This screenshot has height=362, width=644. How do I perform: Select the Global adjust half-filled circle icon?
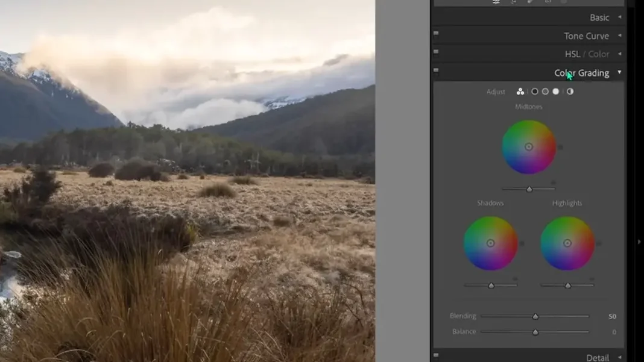570,92
